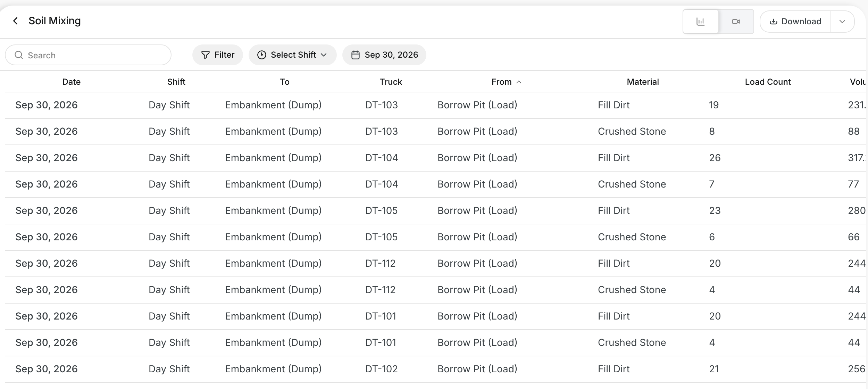Select DT-103 in the Fill Dirt row

[382, 105]
